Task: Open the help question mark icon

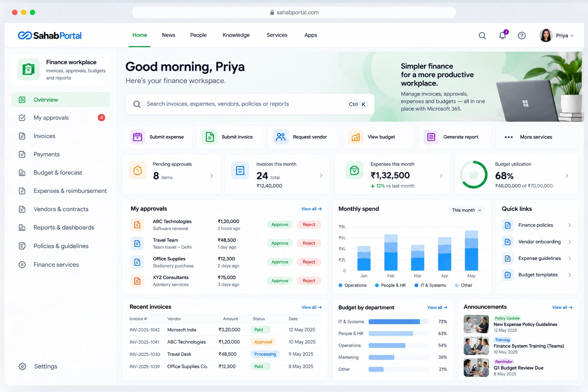Action: [522, 36]
